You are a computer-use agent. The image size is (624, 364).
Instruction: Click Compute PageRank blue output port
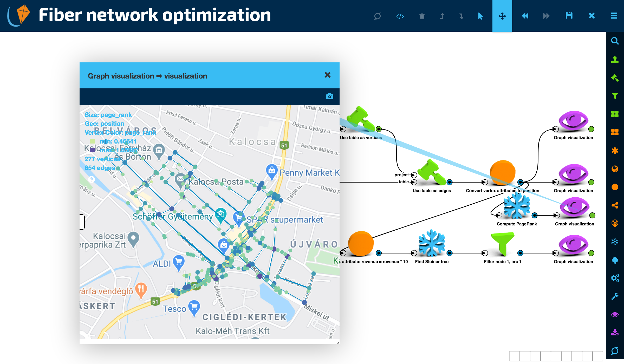pyautogui.click(x=535, y=215)
